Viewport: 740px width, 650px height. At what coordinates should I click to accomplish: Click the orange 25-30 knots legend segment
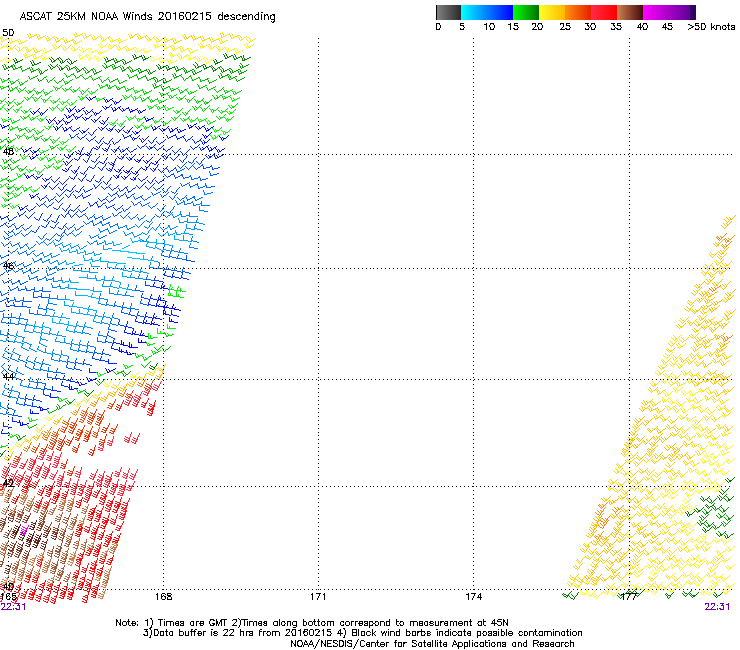pos(578,12)
